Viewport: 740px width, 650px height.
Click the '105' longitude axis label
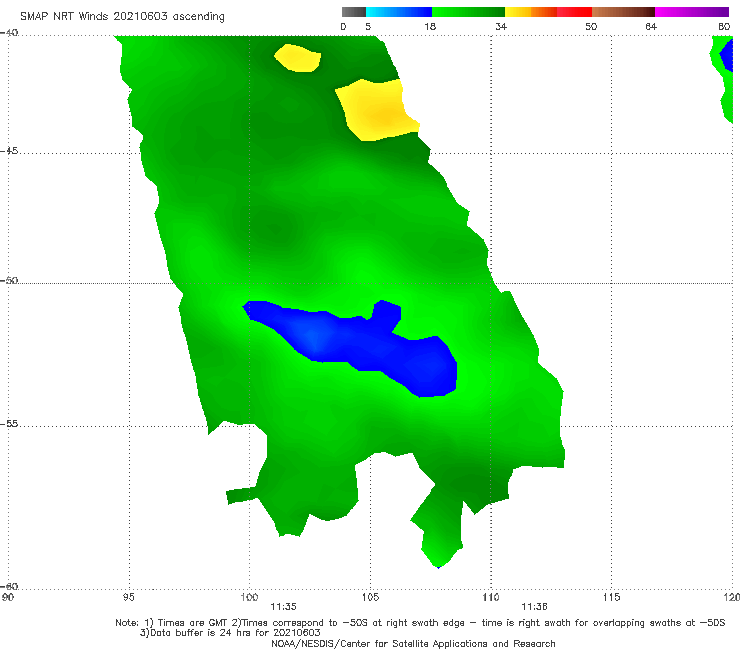(x=370, y=597)
